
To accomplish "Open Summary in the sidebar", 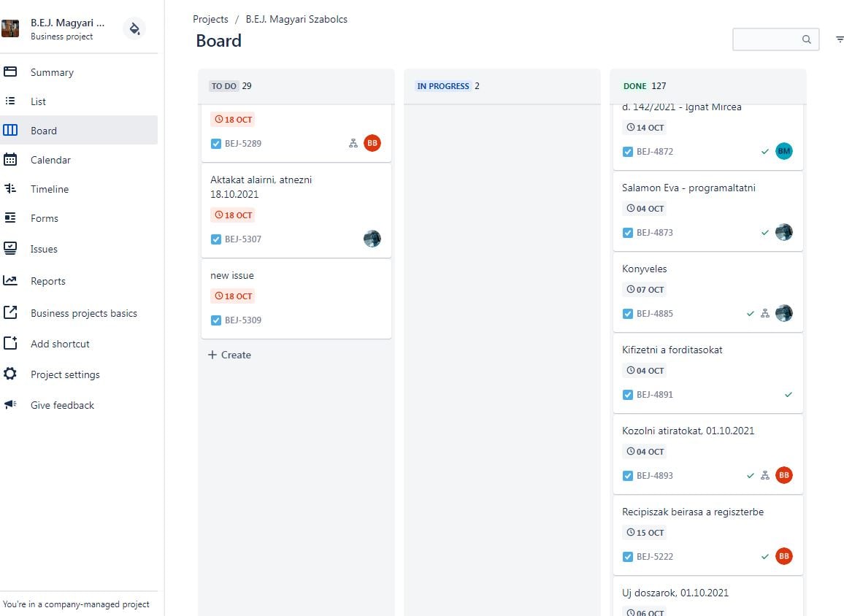I will (x=79, y=72).
